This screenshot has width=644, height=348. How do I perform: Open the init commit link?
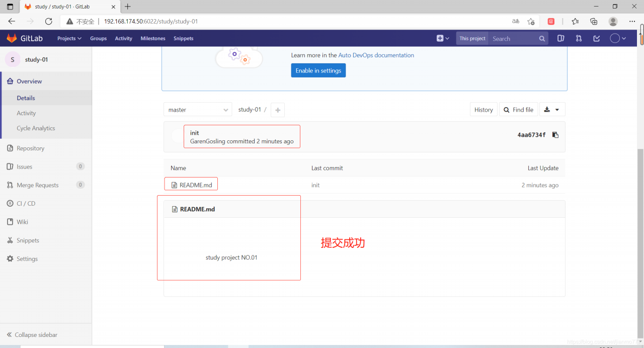pyautogui.click(x=194, y=133)
